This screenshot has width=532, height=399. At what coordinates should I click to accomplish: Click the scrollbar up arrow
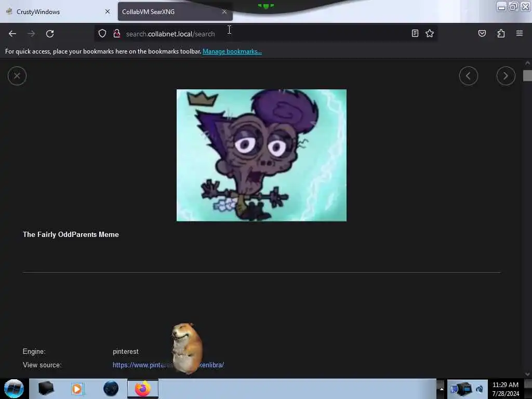coord(527,63)
